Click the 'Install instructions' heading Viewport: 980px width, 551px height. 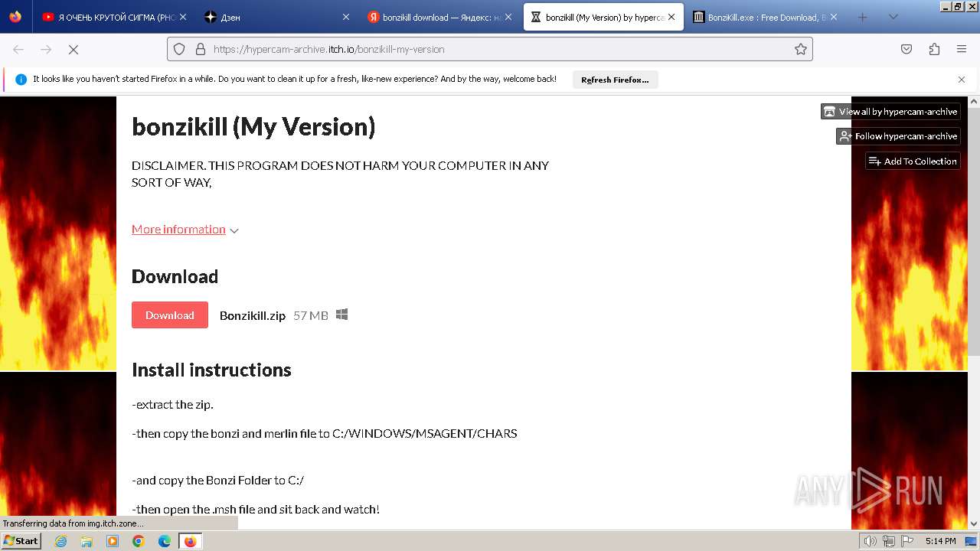coord(211,370)
